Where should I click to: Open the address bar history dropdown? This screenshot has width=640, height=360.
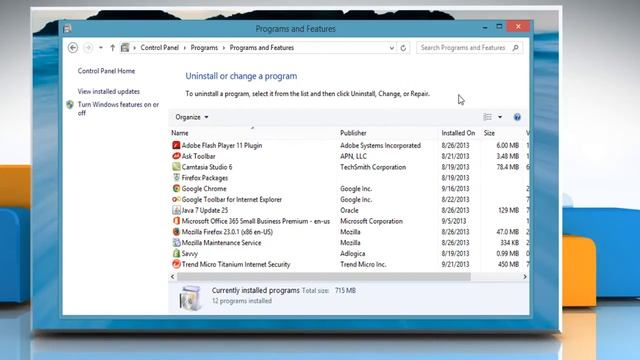click(391, 48)
